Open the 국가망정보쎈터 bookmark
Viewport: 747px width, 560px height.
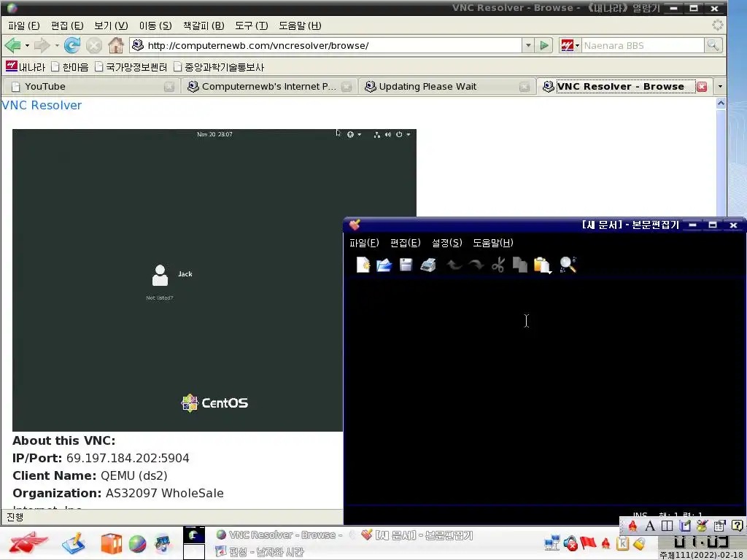tap(131, 67)
